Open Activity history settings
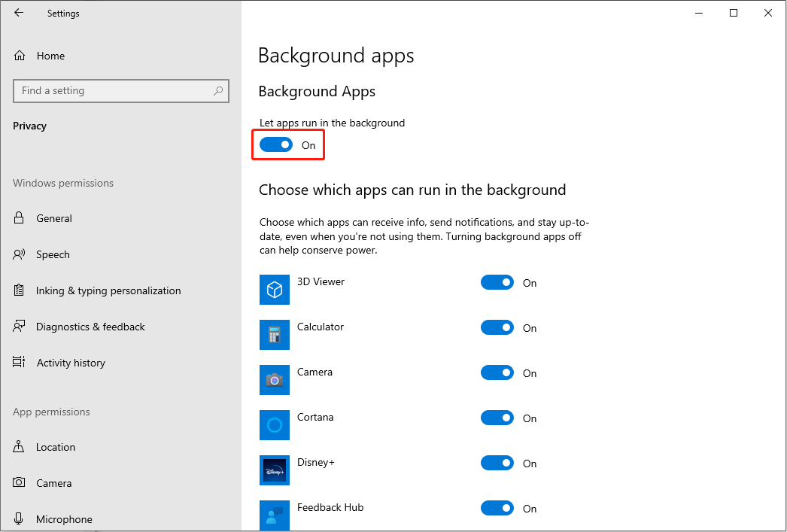The width and height of the screenshot is (787, 532). tap(71, 363)
